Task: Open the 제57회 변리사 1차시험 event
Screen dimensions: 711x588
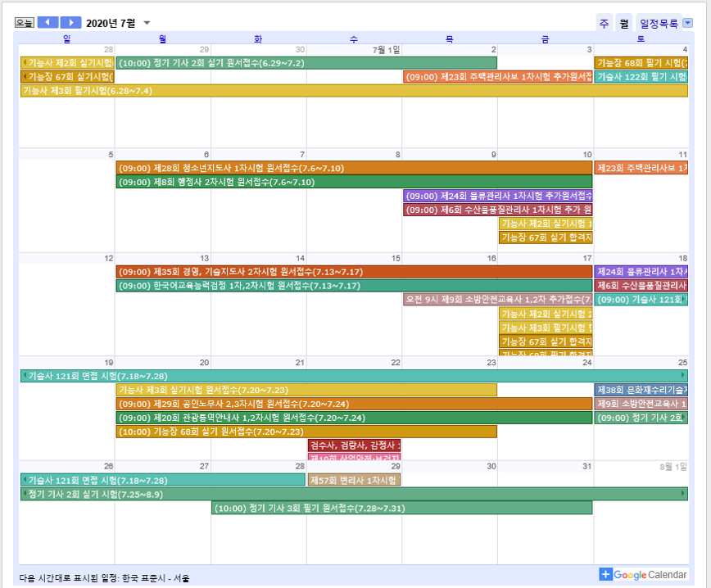Action: pyautogui.click(x=354, y=480)
